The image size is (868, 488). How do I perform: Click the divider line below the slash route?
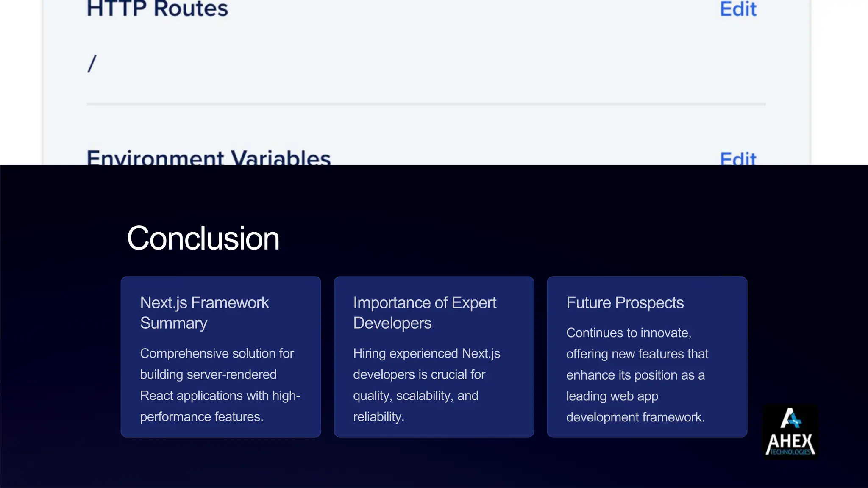[x=426, y=104]
